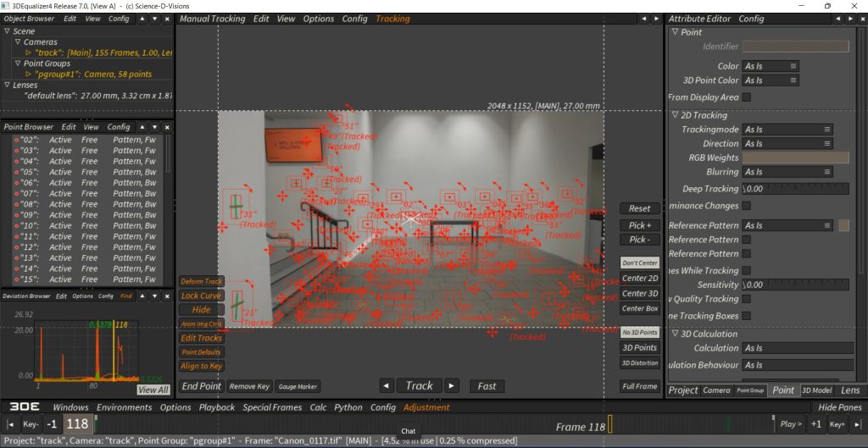This screenshot has width=868, height=448.
Task: Open the Blurring dropdown
Action: (x=787, y=172)
